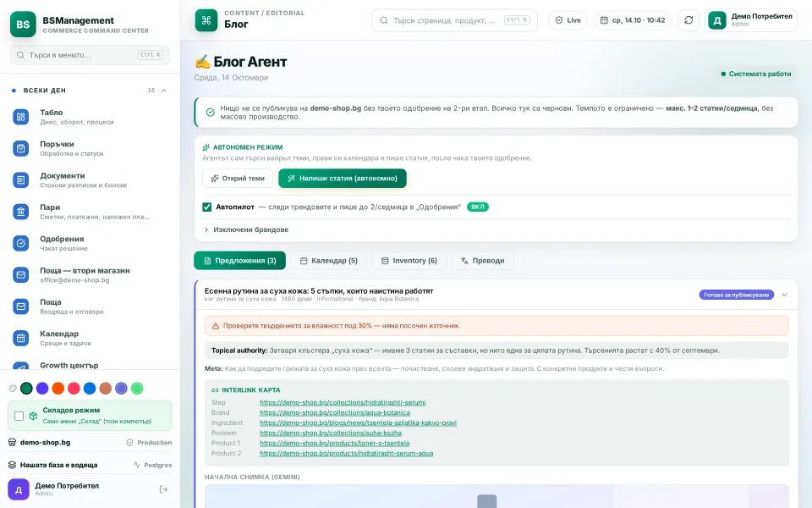This screenshot has width=812, height=508.
Task: Click the database stack icon near Нашата база
Action: (x=12, y=465)
